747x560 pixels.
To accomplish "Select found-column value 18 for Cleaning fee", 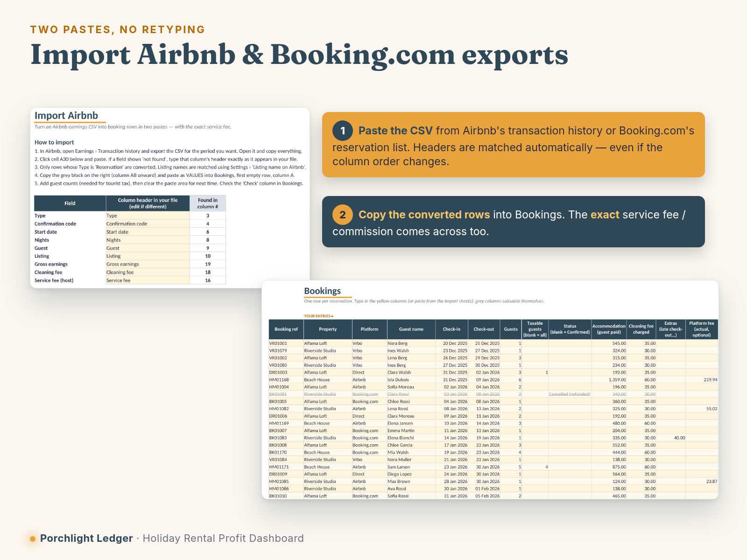I will pyautogui.click(x=208, y=273).
